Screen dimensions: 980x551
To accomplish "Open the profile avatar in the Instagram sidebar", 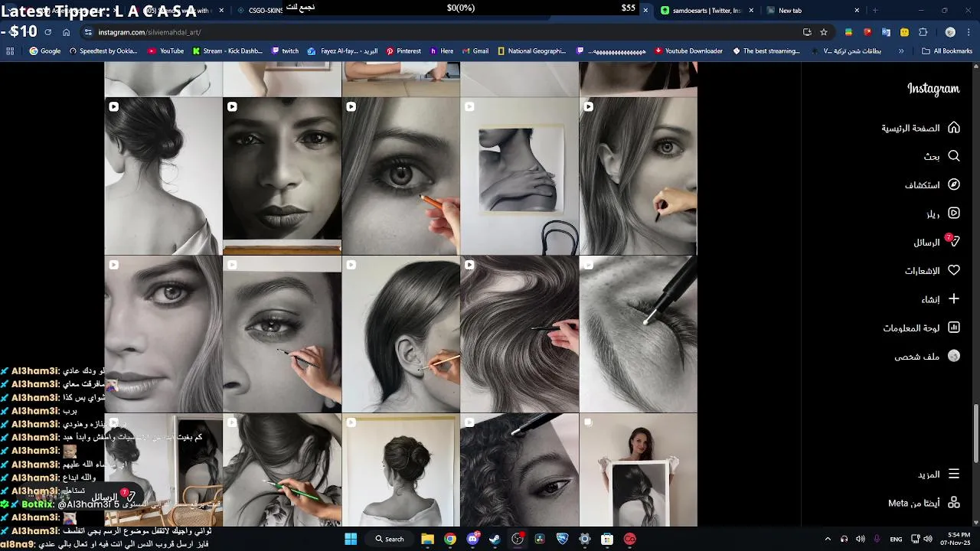I will click(953, 356).
